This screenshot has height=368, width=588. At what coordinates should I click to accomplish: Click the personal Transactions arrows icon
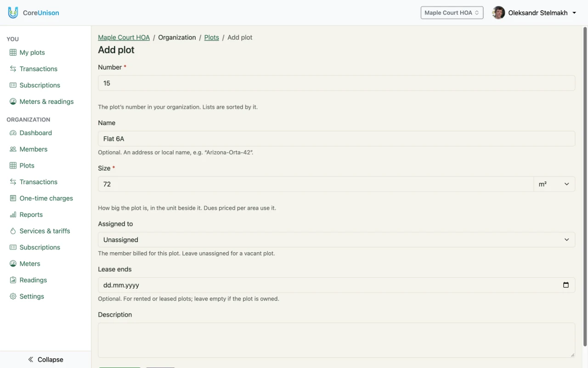pos(13,69)
